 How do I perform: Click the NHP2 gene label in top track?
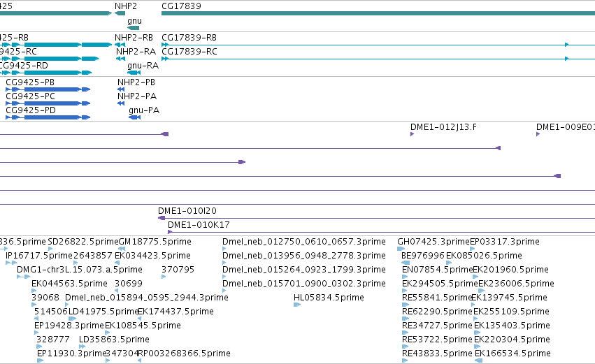[x=126, y=6]
